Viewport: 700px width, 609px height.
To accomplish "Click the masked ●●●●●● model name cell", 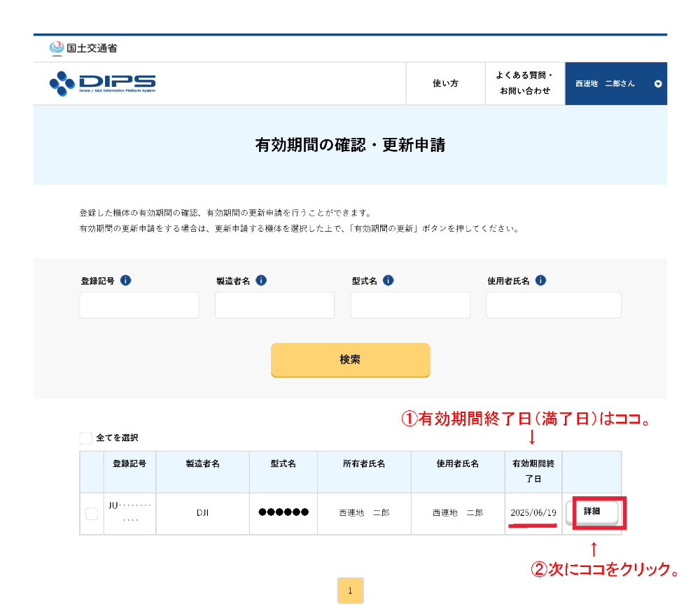I will click(x=283, y=512).
